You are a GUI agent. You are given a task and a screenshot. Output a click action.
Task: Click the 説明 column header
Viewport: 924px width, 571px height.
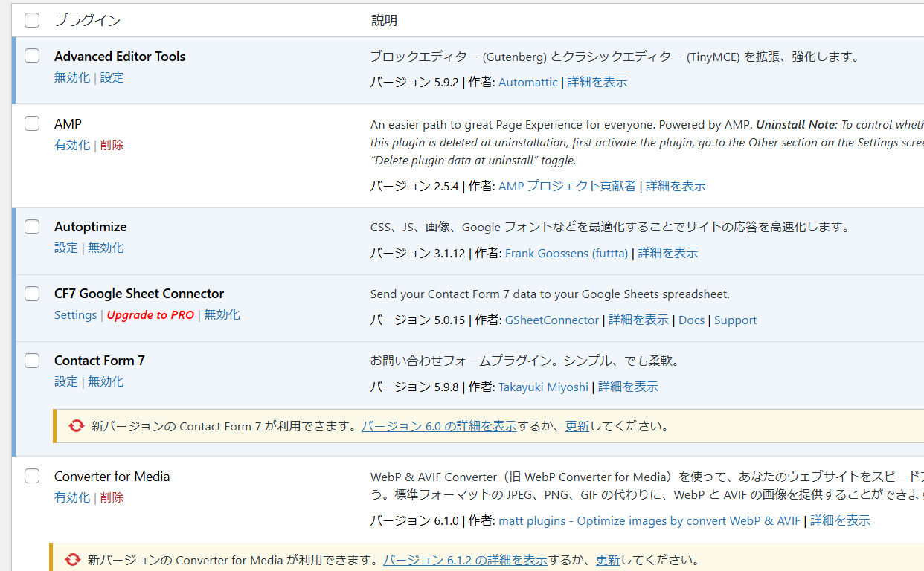click(x=385, y=20)
